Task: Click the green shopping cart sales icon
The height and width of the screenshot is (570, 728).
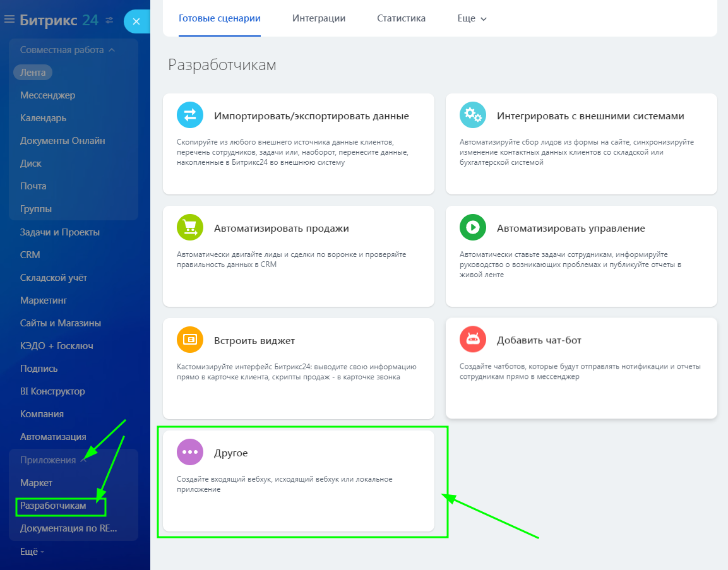Action: (x=189, y=228)
